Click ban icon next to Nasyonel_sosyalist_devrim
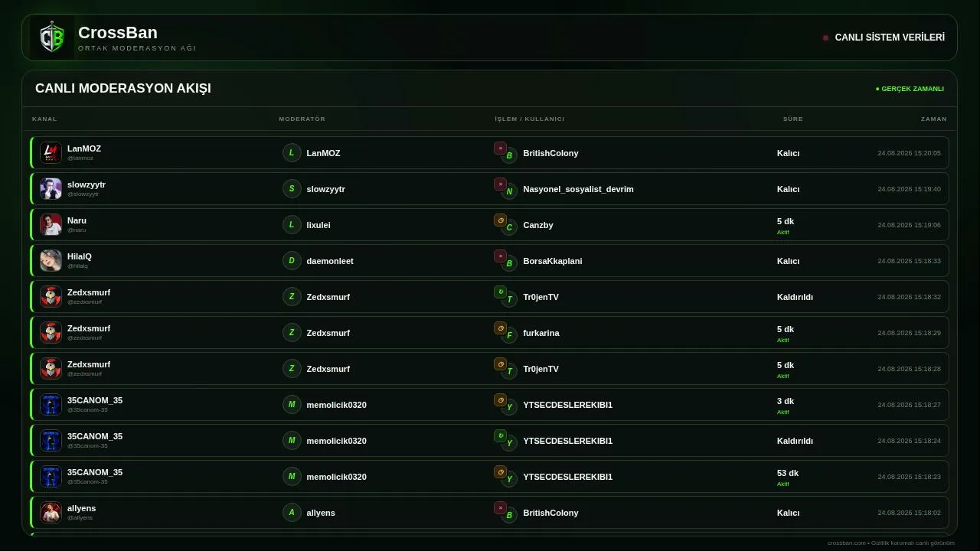This screenshot has width=980, height=551. tap(500, 184)
